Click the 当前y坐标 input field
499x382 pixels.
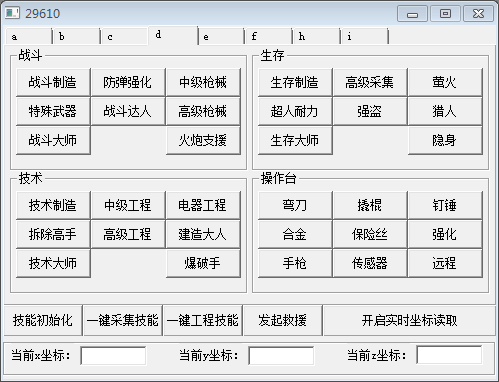coord(281,356)
